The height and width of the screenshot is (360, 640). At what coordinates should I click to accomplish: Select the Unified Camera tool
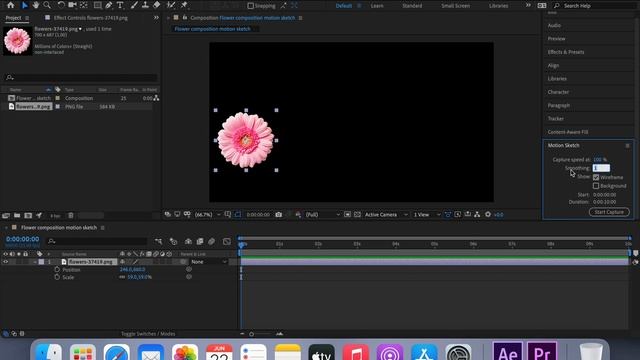(73, 5)
